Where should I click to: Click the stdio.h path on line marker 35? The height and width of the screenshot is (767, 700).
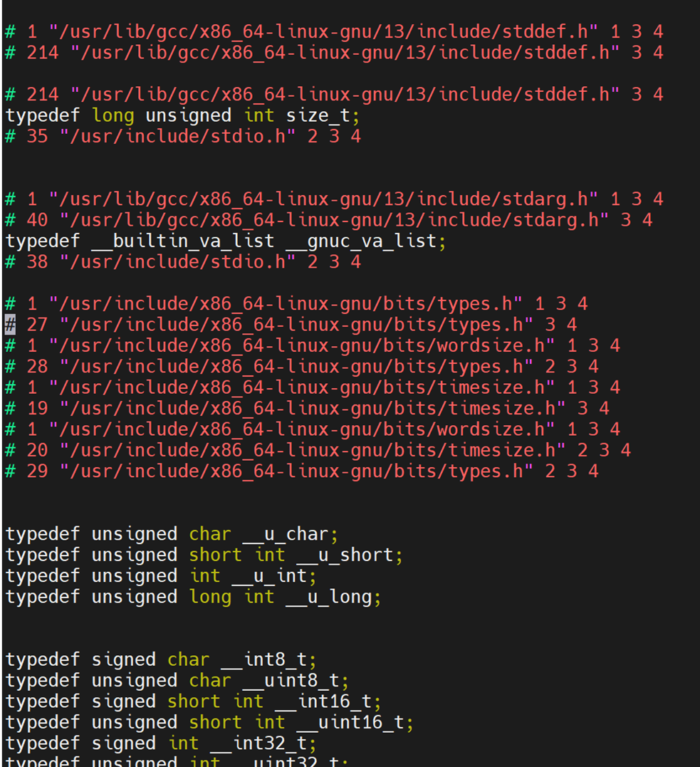[177, 136]
